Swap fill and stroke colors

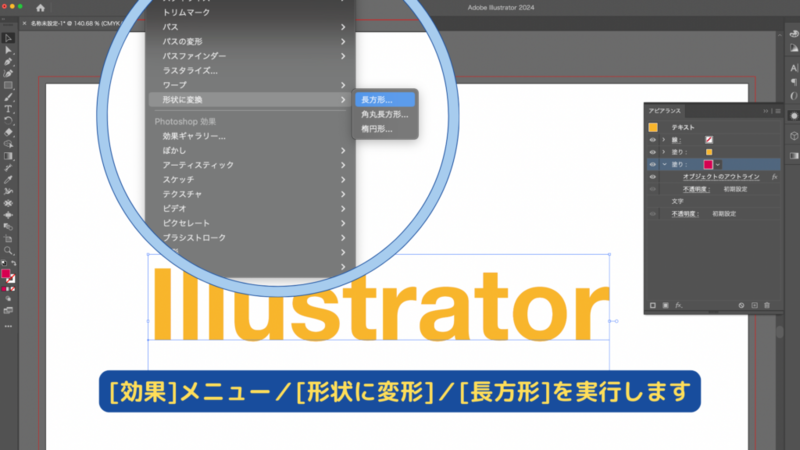14,263
